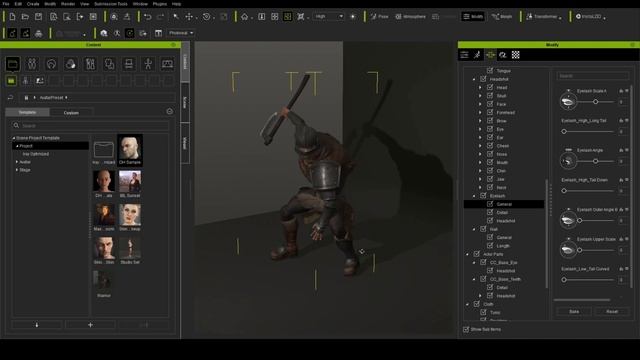Expand the Jaw node in morph tree

[x=480, y=179]
